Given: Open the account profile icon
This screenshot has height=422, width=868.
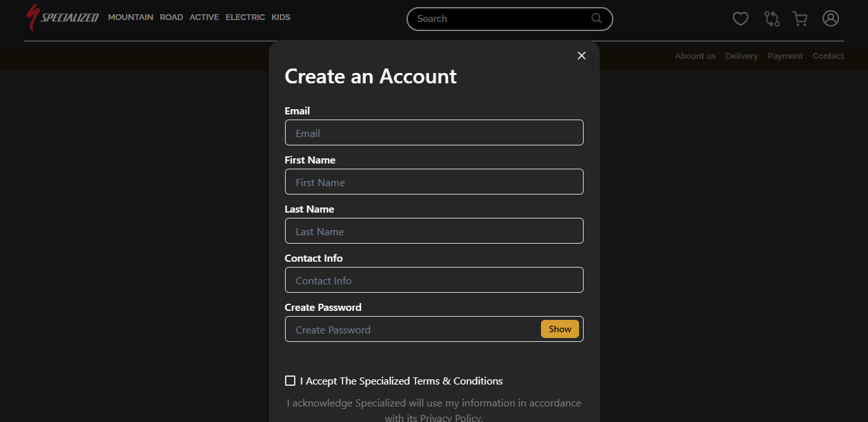Looking at the screenshot, I should tap(831, 18).
